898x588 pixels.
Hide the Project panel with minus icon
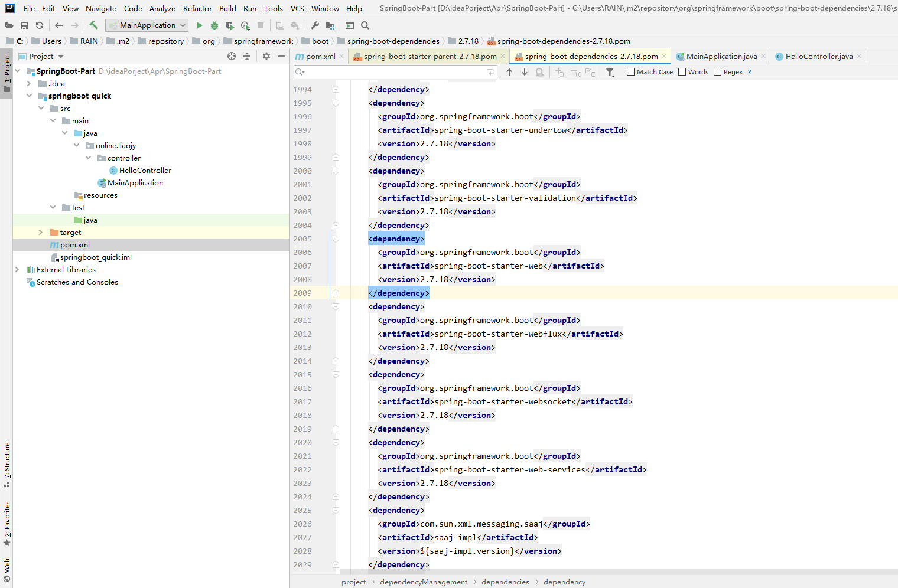(x=282, y=56)
